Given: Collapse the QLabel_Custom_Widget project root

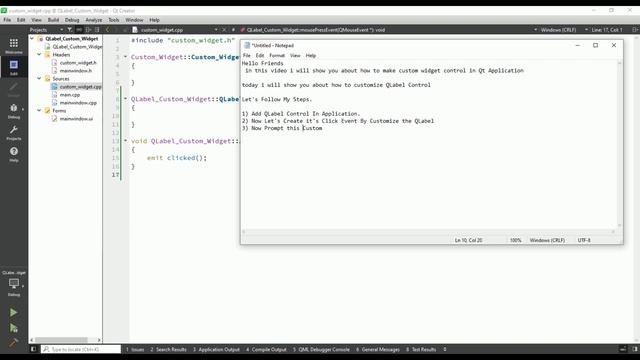Looking at the screenshot, I should (x=32, y=38).
